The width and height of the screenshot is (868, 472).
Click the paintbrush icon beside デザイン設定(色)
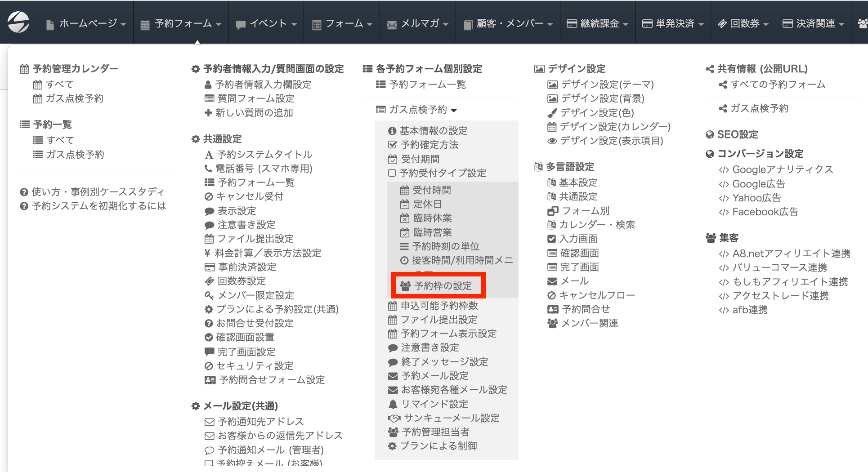552,113
